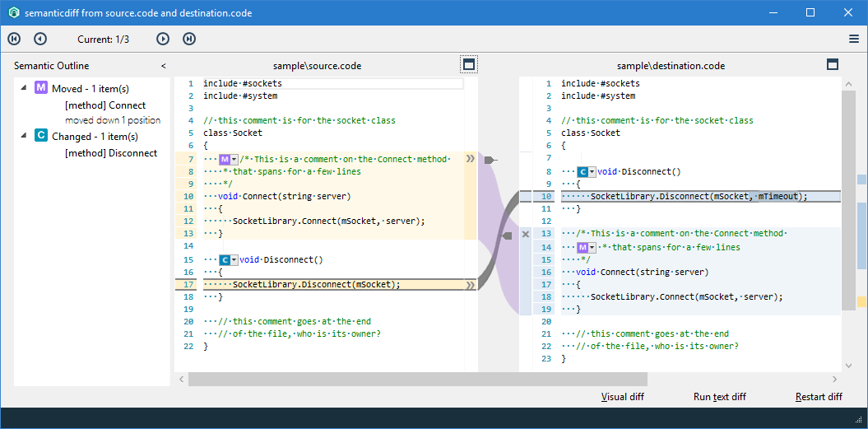Maximize the destination.code pane
The width and height of the screenshot is (868, 429).
click(x=832, y=65)
